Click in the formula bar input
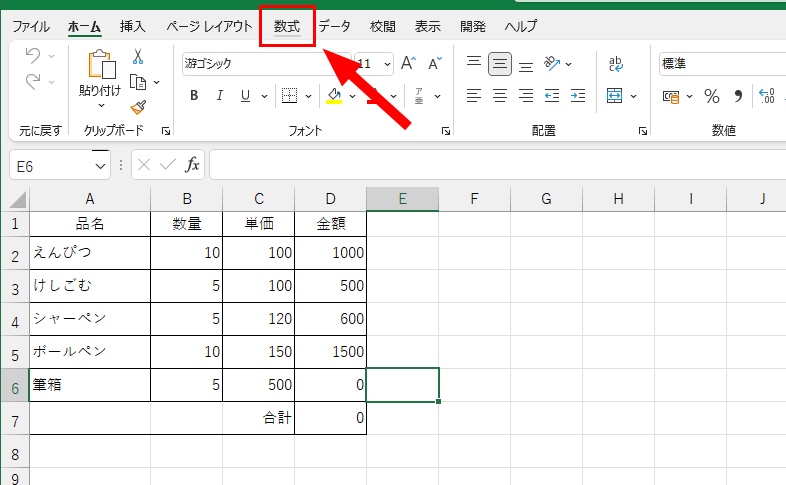The height and width of the screenshot is (485, 786). point(497,164)
